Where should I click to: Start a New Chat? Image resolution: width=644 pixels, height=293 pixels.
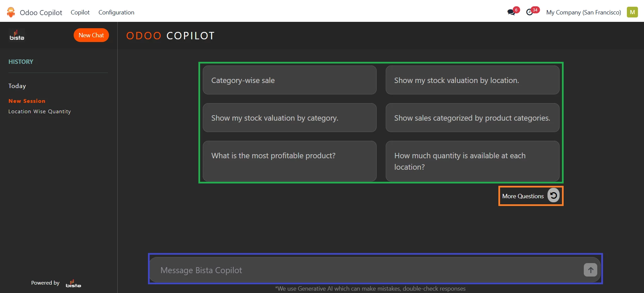(x=91, y=35)
